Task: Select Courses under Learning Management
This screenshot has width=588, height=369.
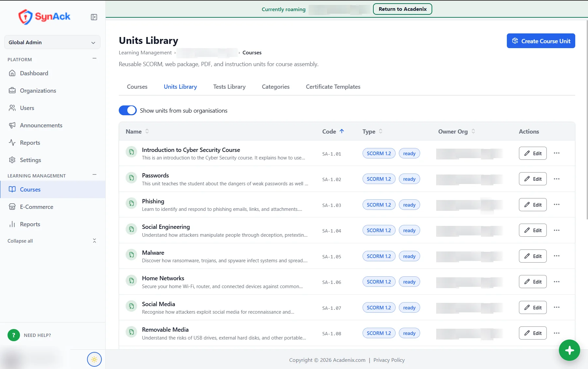Action: [x=53, y=190]
